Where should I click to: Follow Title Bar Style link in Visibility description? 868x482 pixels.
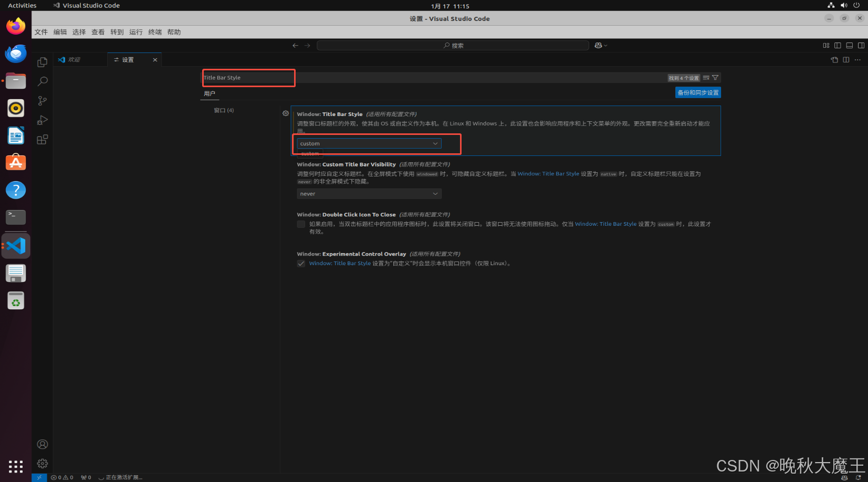pyautogui.click(x=548, y=174)
